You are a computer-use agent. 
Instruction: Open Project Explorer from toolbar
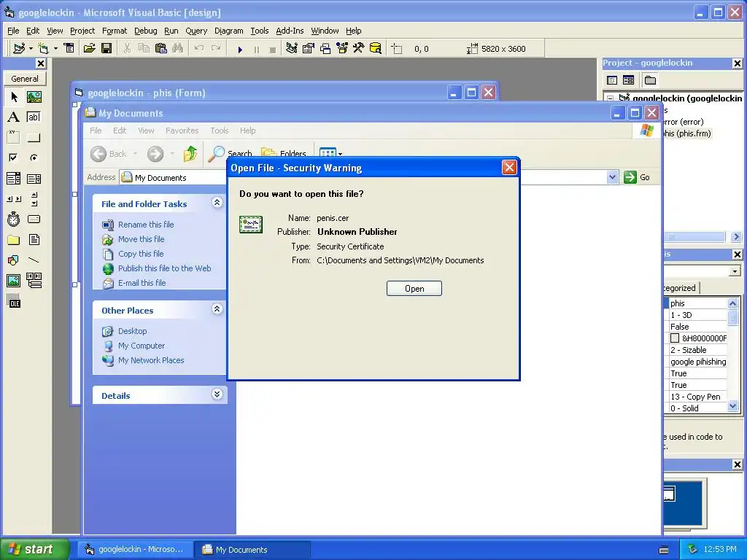(x=292, y=49)
